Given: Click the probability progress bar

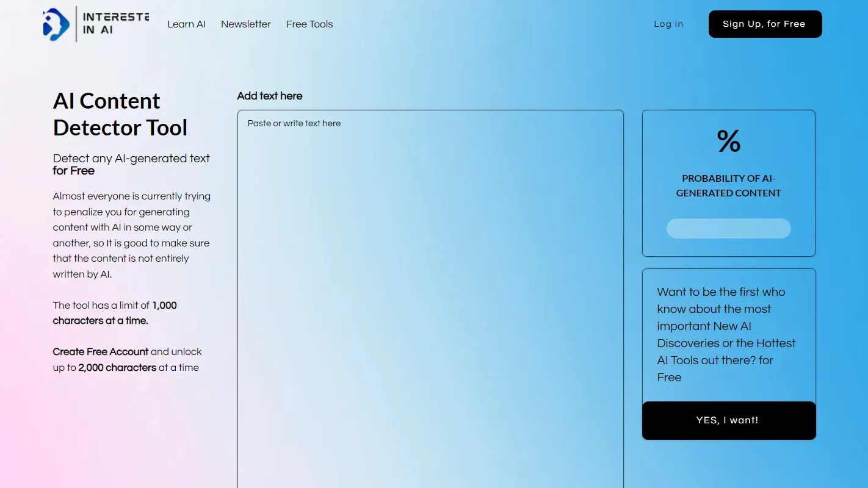Looking at the screenshot, I should point(728,228).
